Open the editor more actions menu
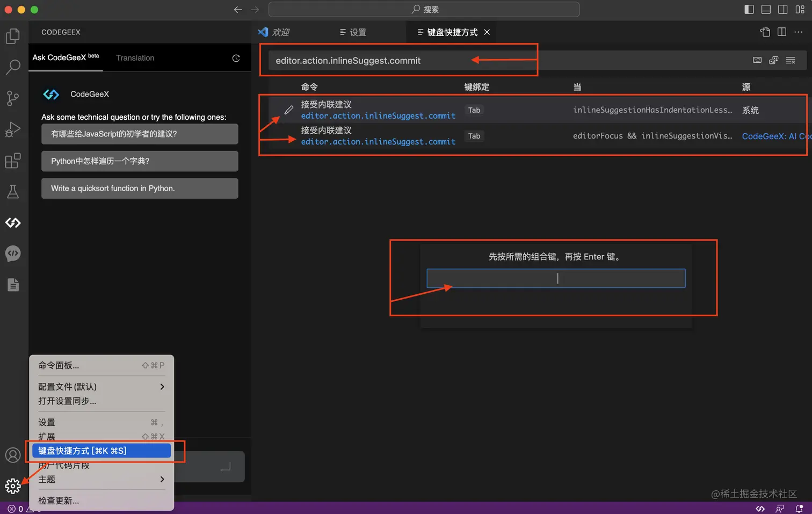Viewport: 812px width, 514px height. [x=799, y=32]
